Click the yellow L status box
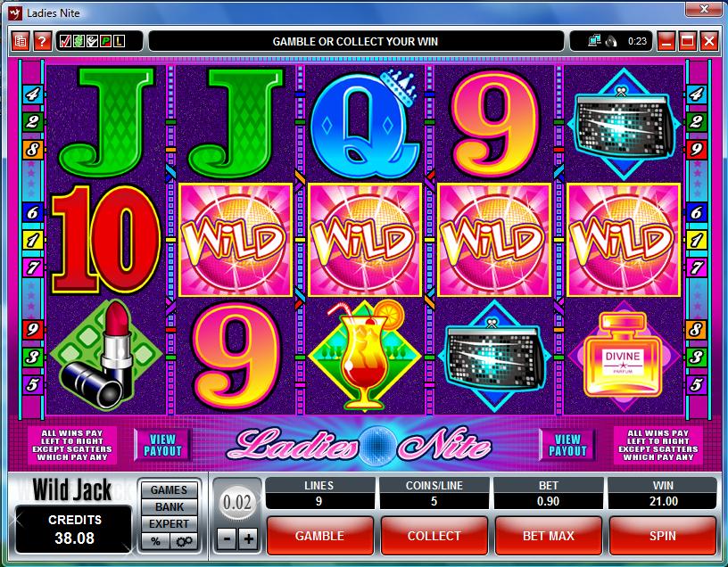 [120, 41]
